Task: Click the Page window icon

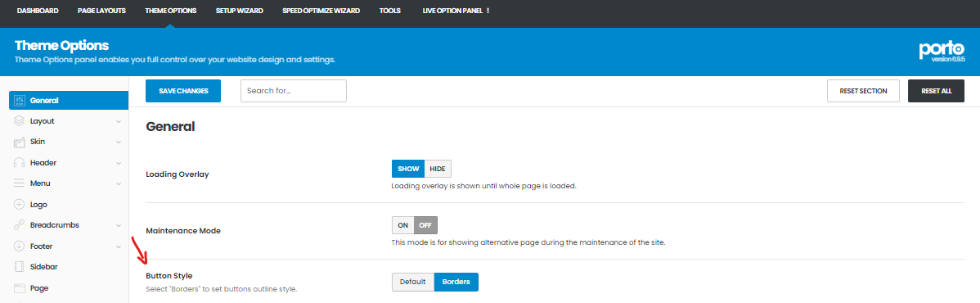Action: click(x=19, y=288)
